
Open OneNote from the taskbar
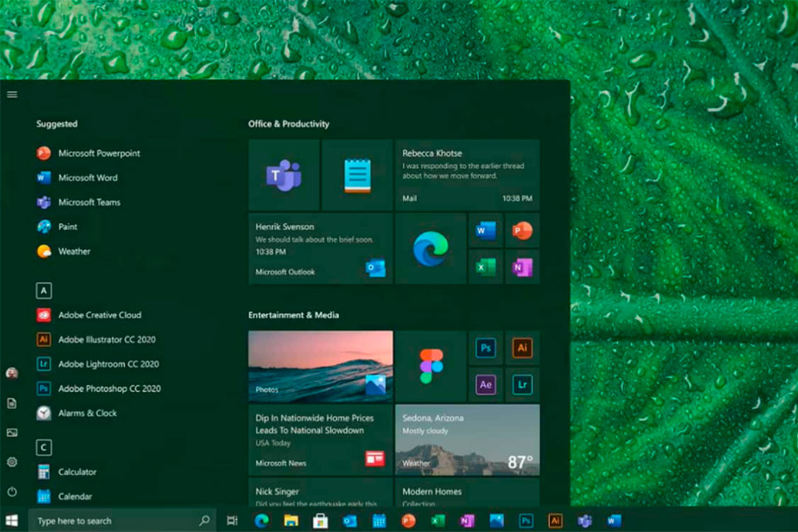click(467, 520)
